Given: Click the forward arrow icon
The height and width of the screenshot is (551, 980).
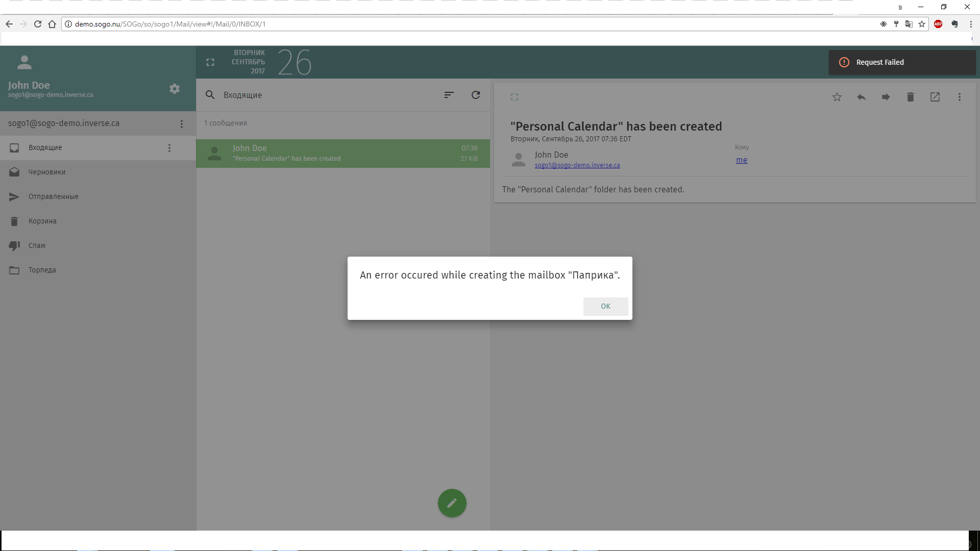Looking at the screenshot, I should (x=886, y=97).
